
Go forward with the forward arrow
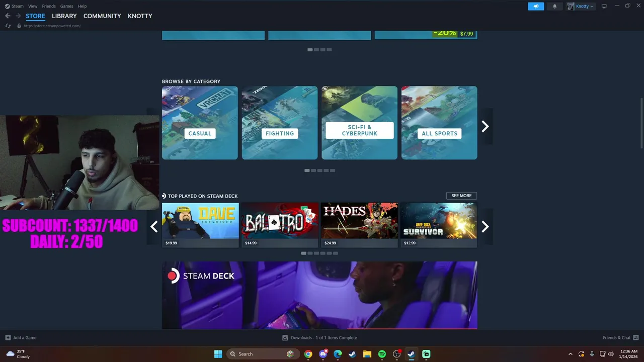pos(18,16)
